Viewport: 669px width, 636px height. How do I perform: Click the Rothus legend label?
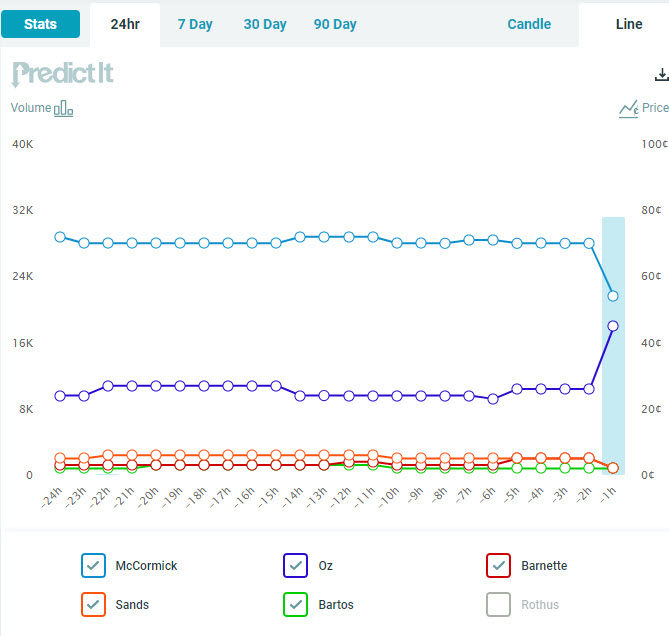click(540, 604)
